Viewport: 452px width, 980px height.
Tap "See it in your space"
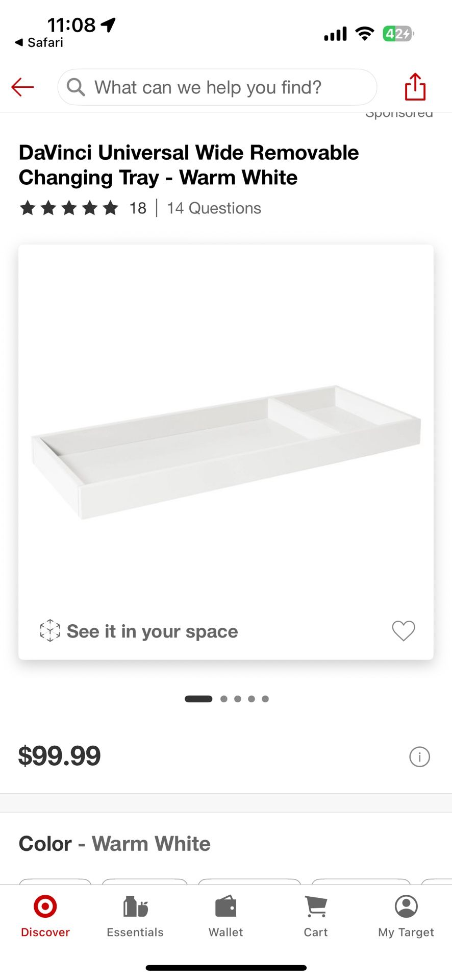tap(152, 631)
